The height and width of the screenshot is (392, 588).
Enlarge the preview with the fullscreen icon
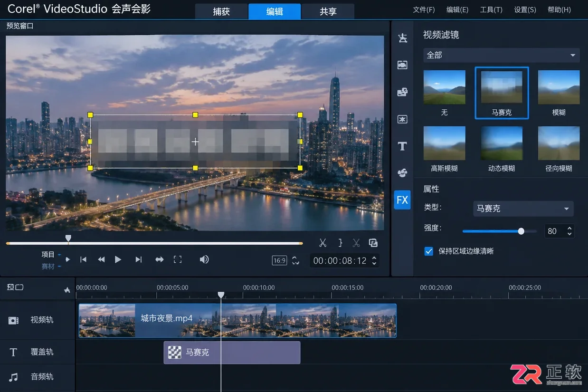(178, 259)
